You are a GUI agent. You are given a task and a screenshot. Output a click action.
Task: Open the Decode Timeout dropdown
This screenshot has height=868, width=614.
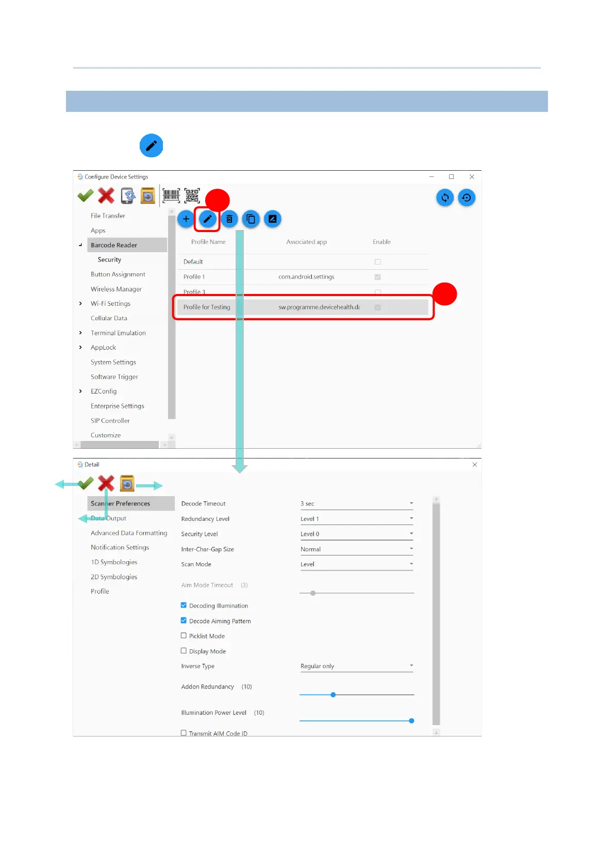coord(357,504)
